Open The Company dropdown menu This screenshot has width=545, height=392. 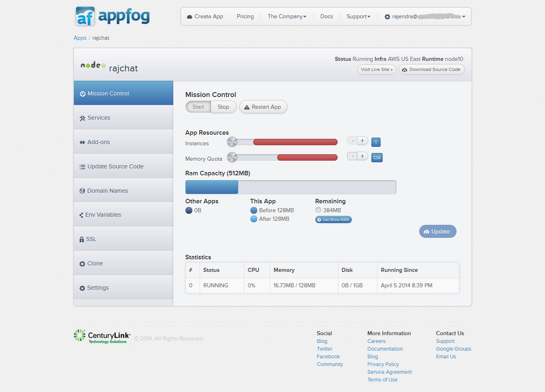coord(287,17)
